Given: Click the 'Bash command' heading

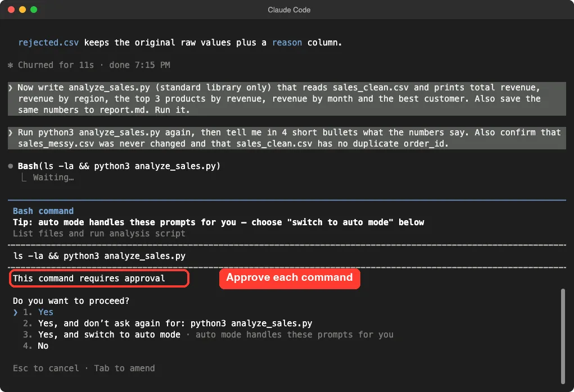Looking at the screenshot, I should 43,211.
